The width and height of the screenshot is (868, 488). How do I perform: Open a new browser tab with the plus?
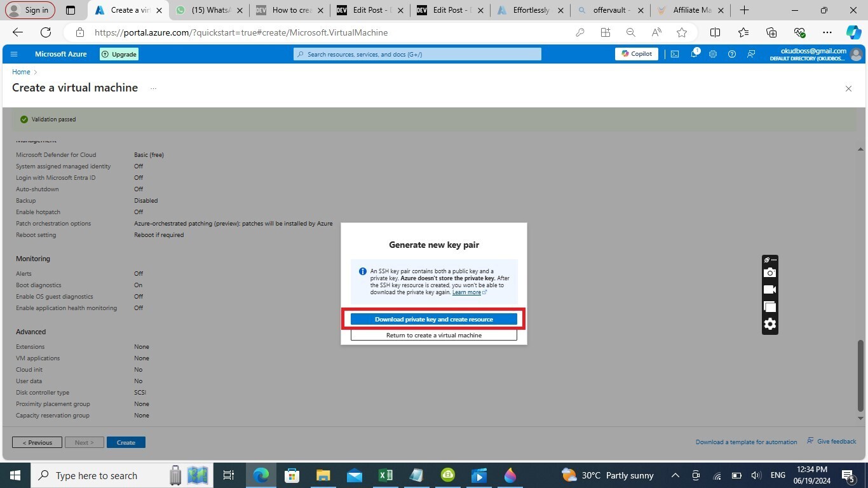point(744,10)
